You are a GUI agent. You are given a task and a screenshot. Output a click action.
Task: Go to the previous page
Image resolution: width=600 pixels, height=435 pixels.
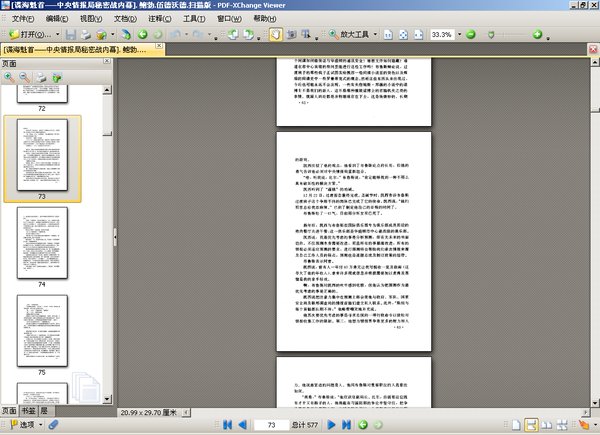coord(242,425)
